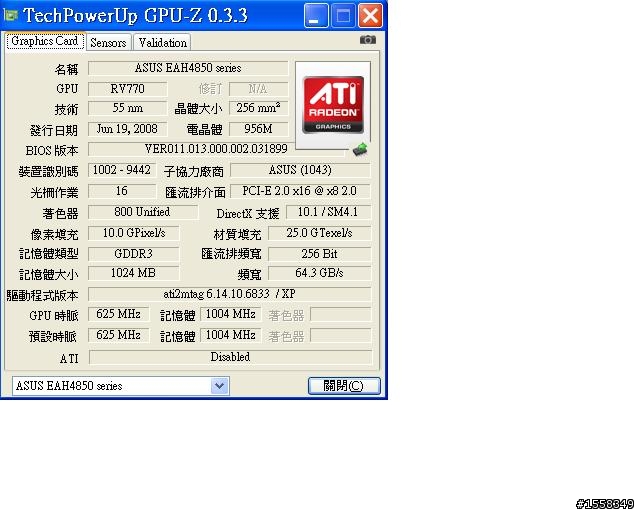The image size is (640, 512).
Task: Click the 匯流排介面 label
Action: (196, 193)
